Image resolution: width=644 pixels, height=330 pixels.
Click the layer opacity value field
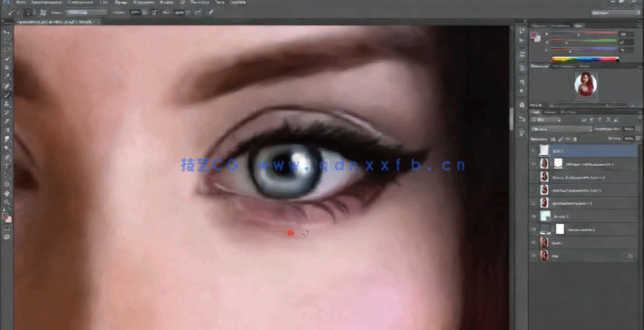[629, 129]
